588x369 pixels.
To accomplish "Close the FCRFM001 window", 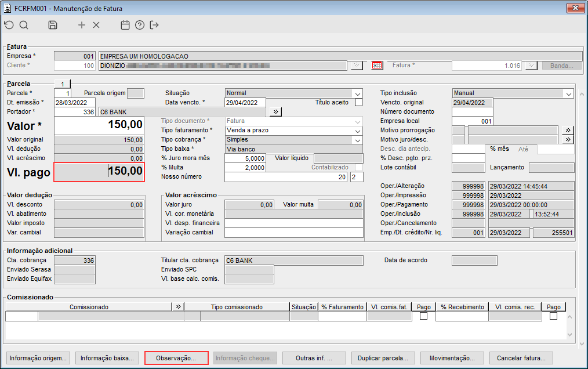I will [575, 8].
